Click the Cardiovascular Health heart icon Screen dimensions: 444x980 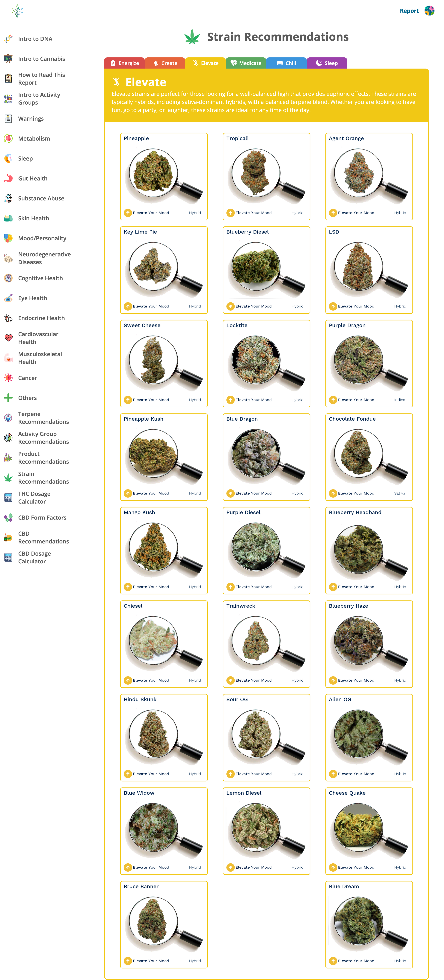(x=8, y=338)
